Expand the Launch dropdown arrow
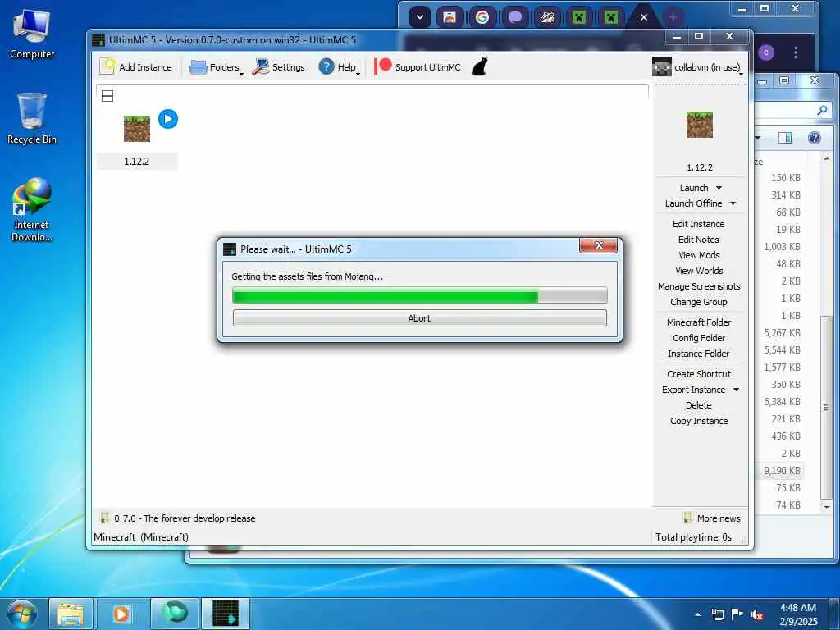The width and height of the screenshot is (840, 630). [x=719, y=188]
